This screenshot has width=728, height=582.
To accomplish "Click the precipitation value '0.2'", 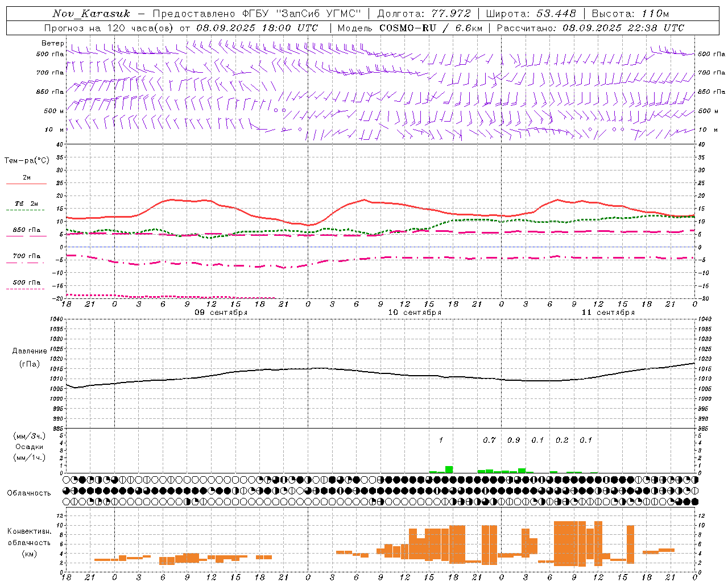I will click(561, 440).
